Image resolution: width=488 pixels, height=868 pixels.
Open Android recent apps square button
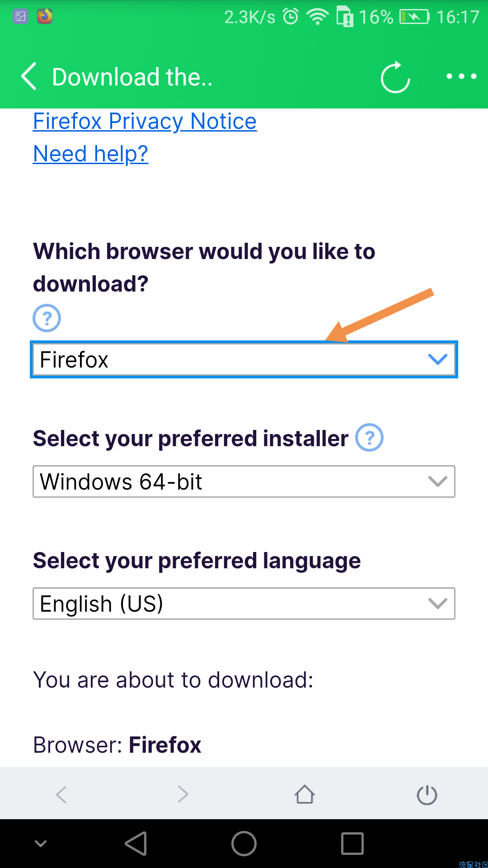click(352, 844)
